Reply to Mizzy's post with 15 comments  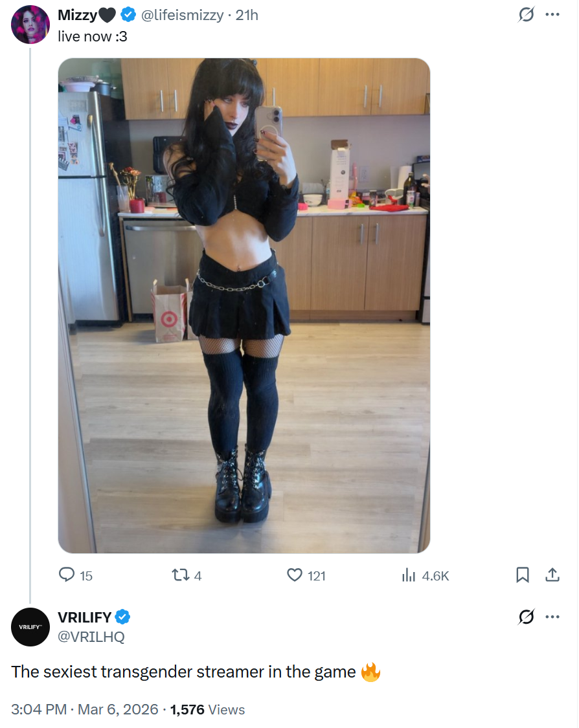pyautogui.click(x=75, y=575)
